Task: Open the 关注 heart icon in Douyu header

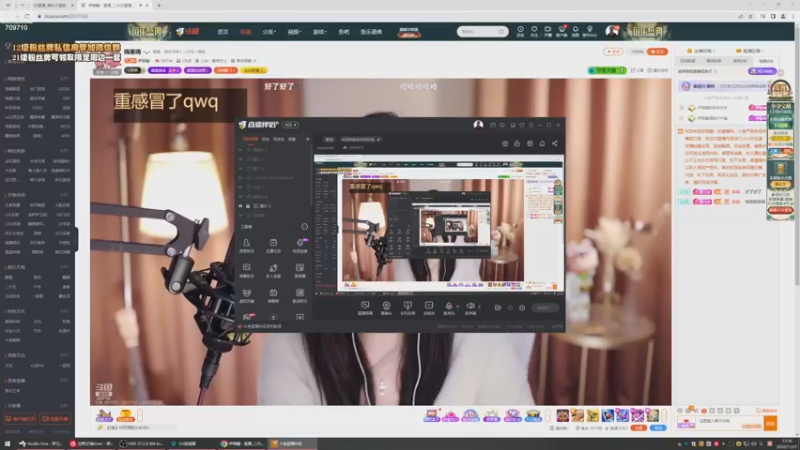Action: 534,31
